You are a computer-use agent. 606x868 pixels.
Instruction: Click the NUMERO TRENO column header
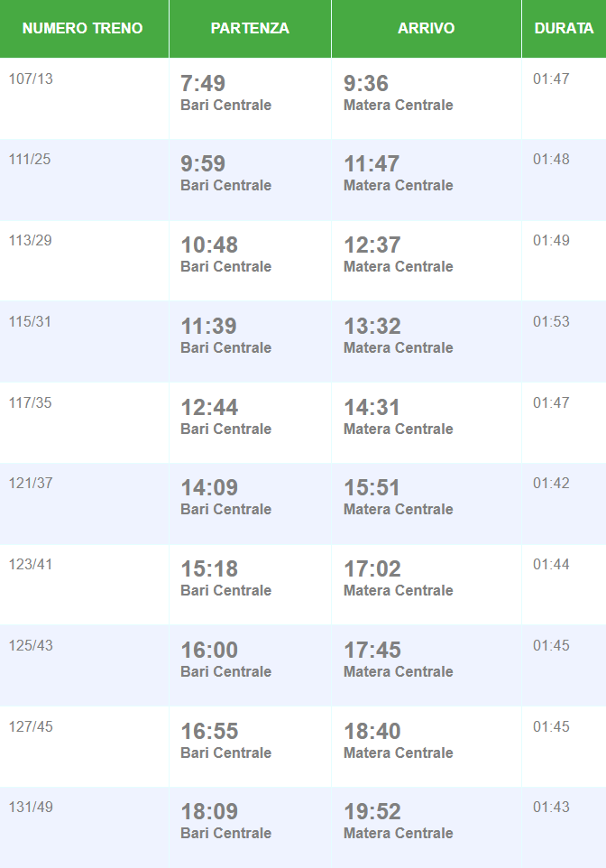[x=83, y=28]
